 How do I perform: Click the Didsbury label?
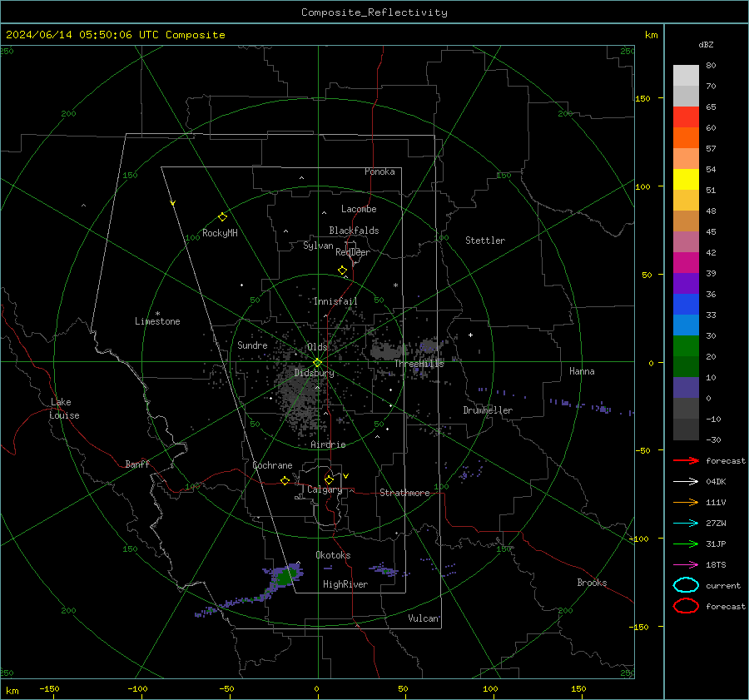[x=315, y=373]
